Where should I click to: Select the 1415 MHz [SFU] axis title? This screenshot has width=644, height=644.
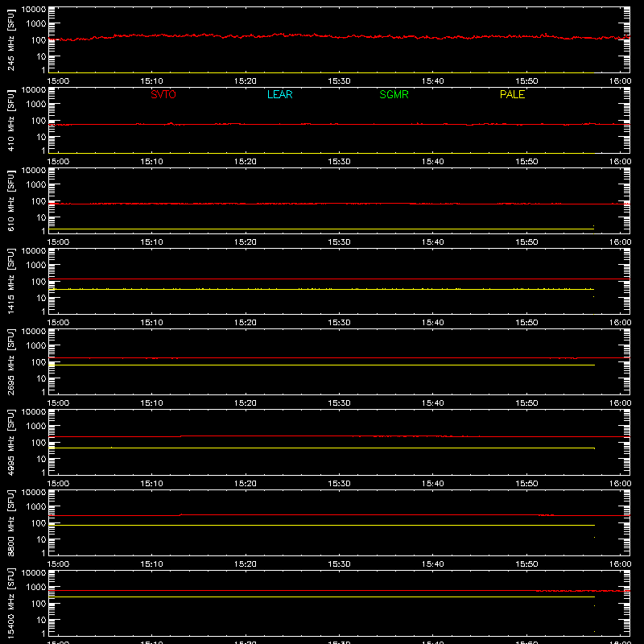coord(10,281)
